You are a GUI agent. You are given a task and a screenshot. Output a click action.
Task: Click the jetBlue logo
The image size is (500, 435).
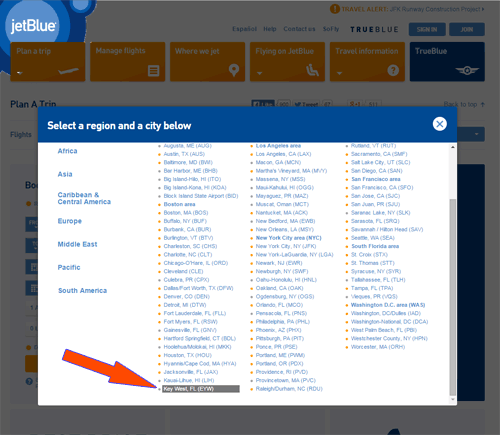point(33,26)
